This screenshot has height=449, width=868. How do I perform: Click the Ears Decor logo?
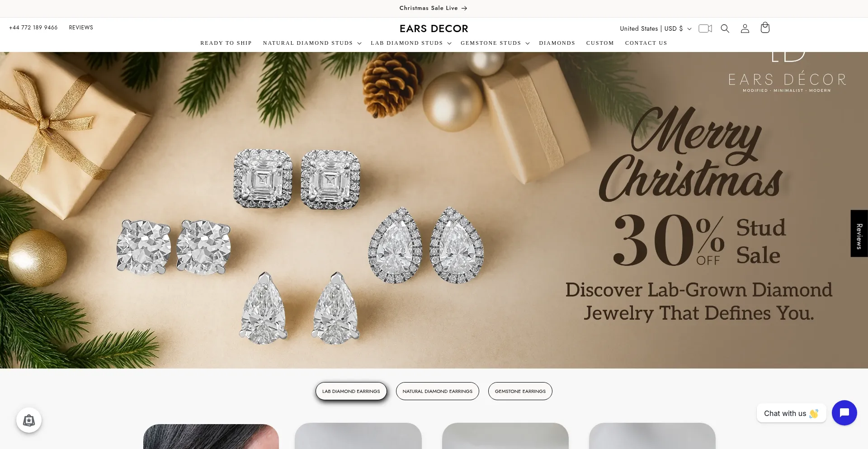tap(434, 28)
